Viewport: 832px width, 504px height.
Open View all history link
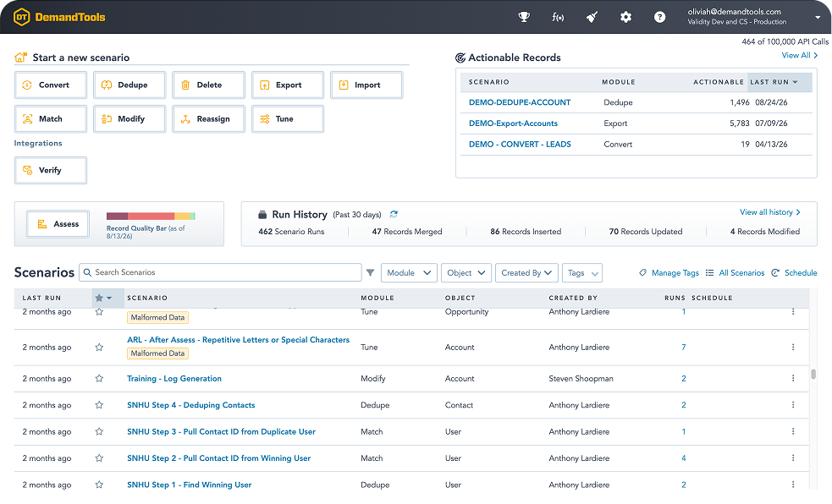click(770, 212)
